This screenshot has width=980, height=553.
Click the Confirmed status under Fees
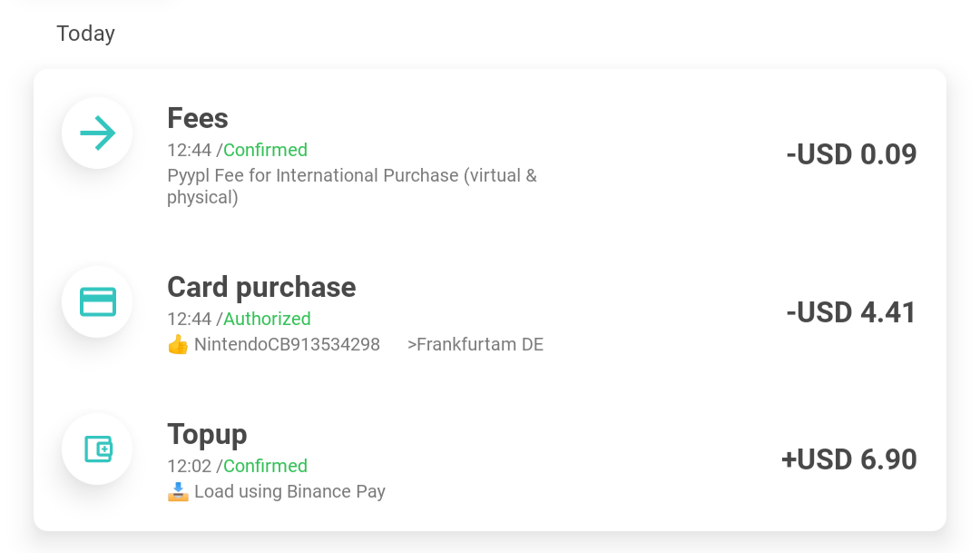[x=265, y=150]
